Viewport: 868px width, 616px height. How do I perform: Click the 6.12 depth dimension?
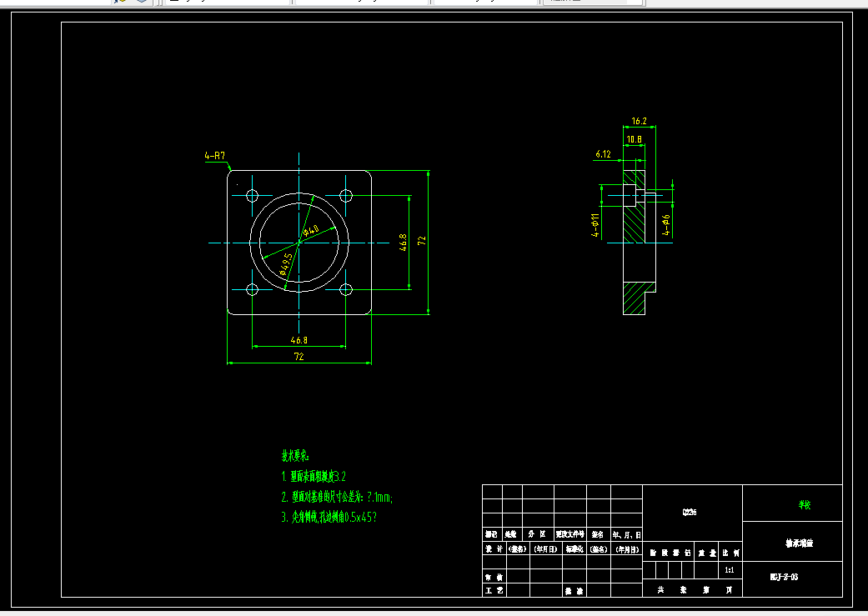[604, 154]
